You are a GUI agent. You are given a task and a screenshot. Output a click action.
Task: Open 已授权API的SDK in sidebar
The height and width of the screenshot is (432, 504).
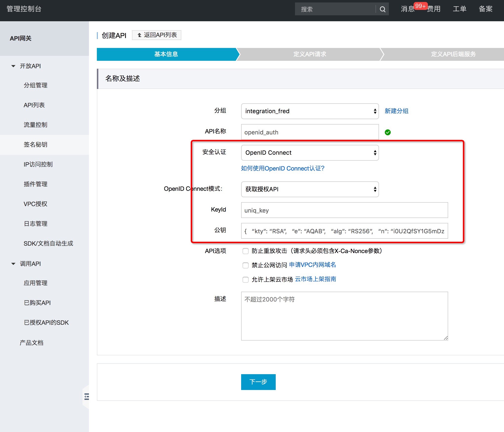point(46,323)
